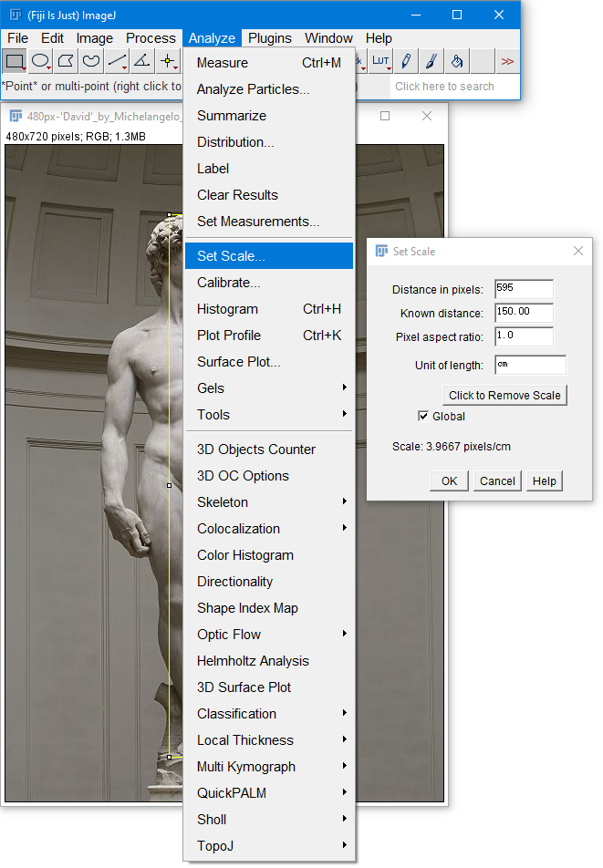Open the LUT menu tool
Image resolution: width=603 pixels, height=868 pixels.
(380, 62)
